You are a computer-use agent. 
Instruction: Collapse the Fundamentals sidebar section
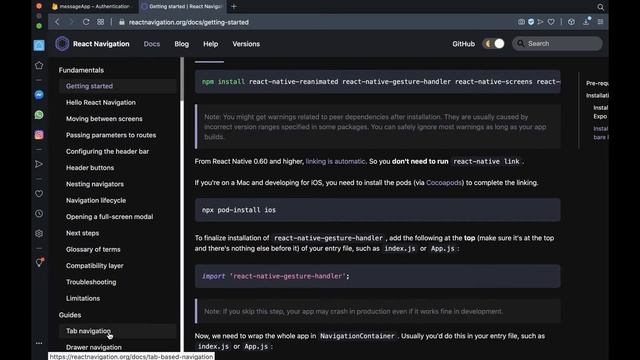coord(81,70)
